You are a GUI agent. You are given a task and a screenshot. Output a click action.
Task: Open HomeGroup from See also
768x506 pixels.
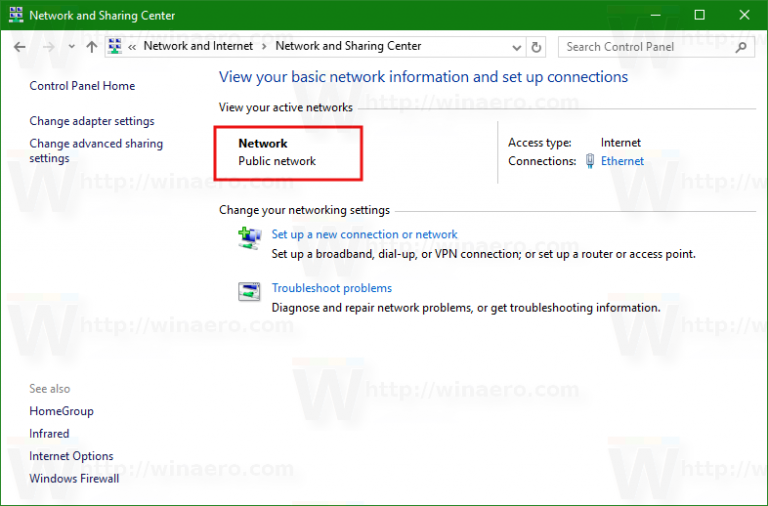tap(62, 411)
